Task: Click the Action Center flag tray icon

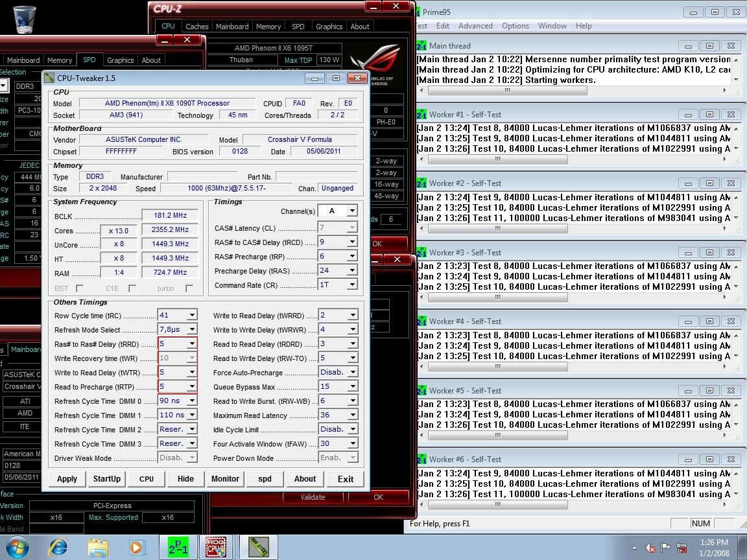Action: pos(665,548)
